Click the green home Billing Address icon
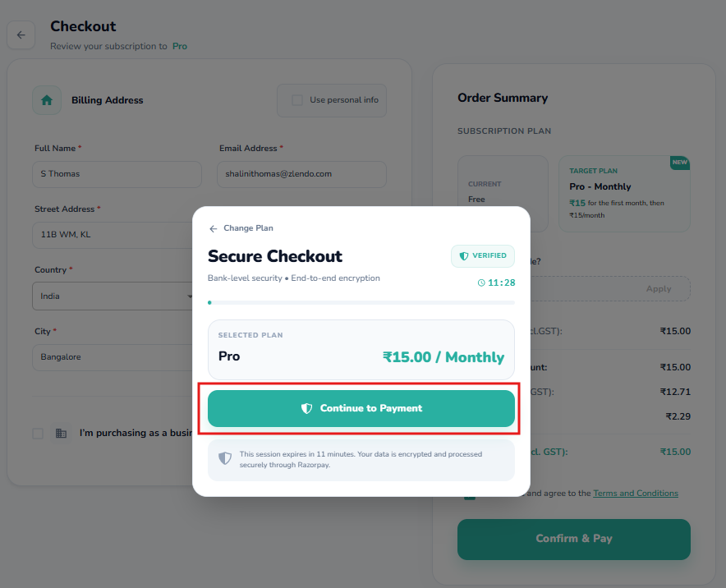Image resolution: width=726 pixels, height=588 pixels. tap(47, 100)
